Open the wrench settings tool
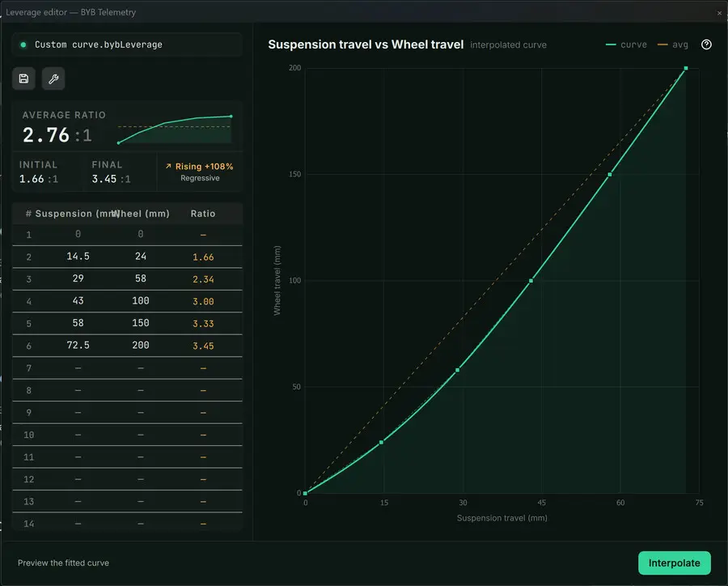The height and width of the screenshot is (586, 728). click(x=53, y=79)
